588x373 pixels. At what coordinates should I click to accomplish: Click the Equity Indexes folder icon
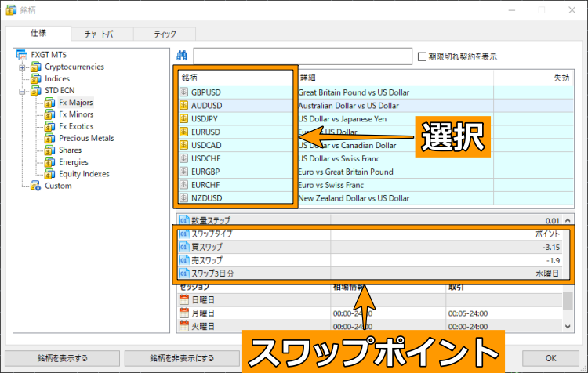tap(49, 174)
